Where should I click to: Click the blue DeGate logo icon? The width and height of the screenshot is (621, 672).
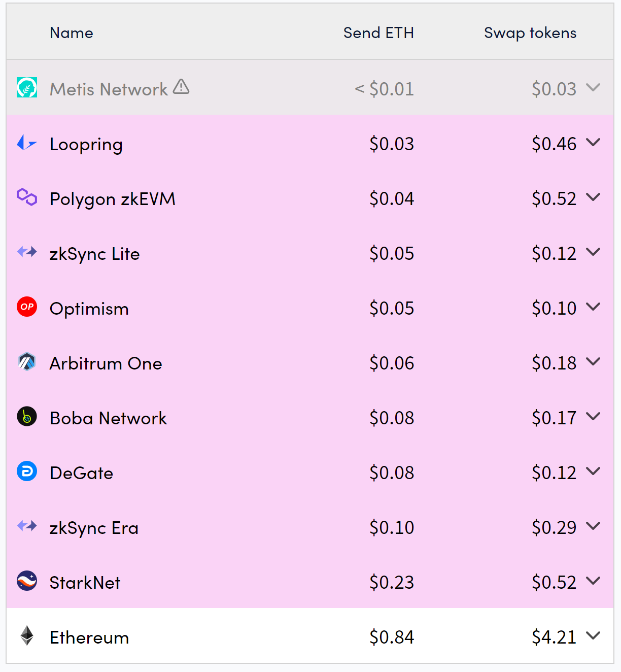27,471
